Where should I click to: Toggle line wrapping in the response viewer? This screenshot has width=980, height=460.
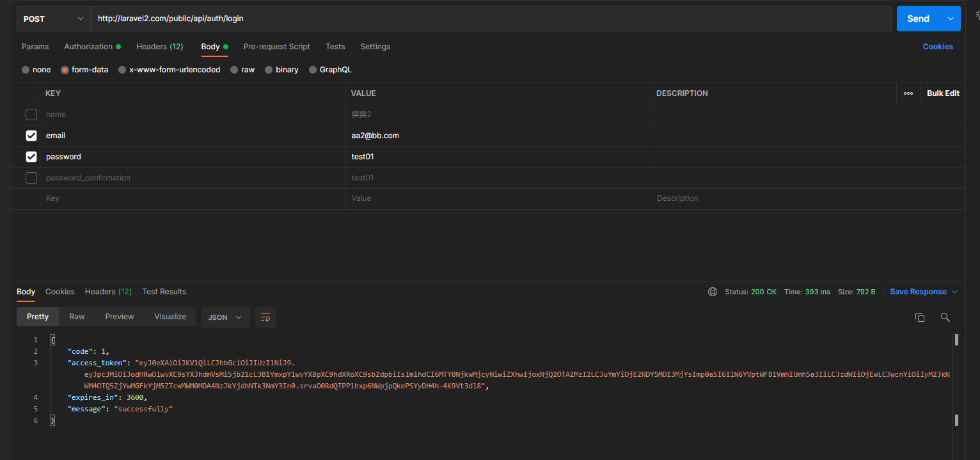coord(265,317)
